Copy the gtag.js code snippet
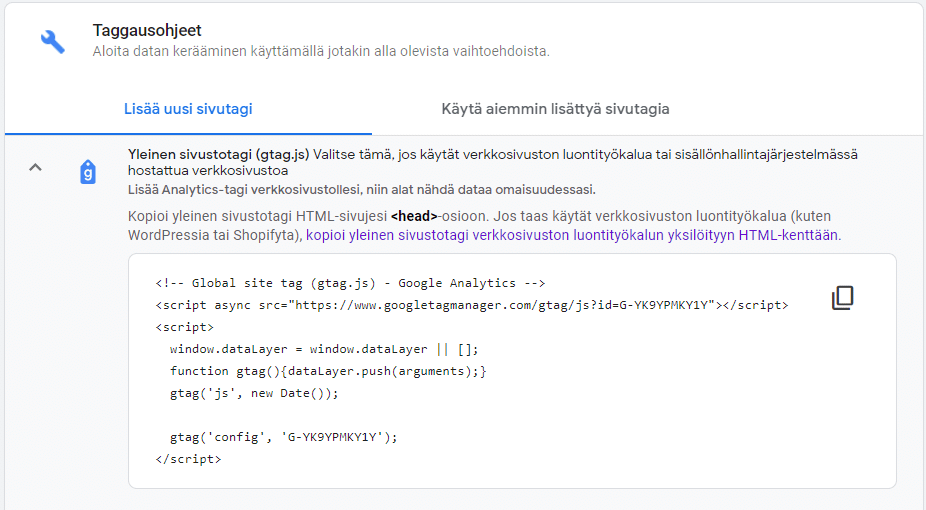The width and height of the screenshot is (926, 510). coord(843,298)
